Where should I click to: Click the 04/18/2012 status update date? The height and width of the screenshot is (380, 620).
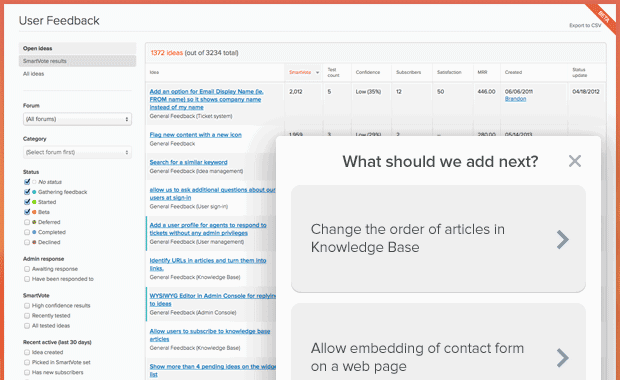(x=586, y=92)
